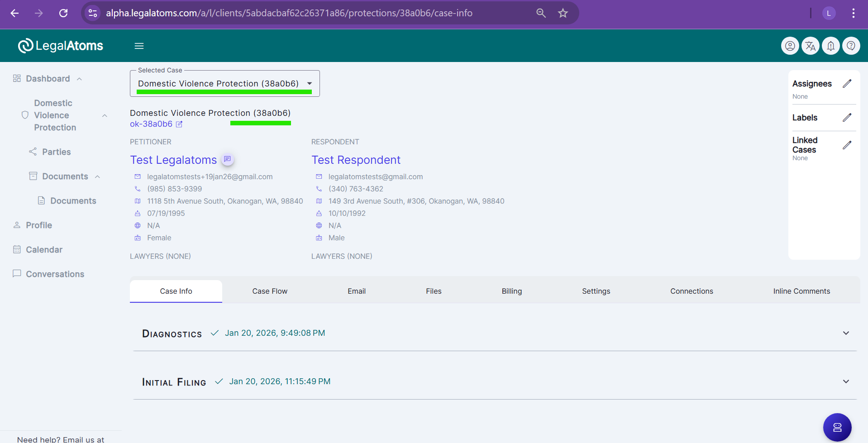Edit Linked Cases with pencil icon

click(847, 145)
